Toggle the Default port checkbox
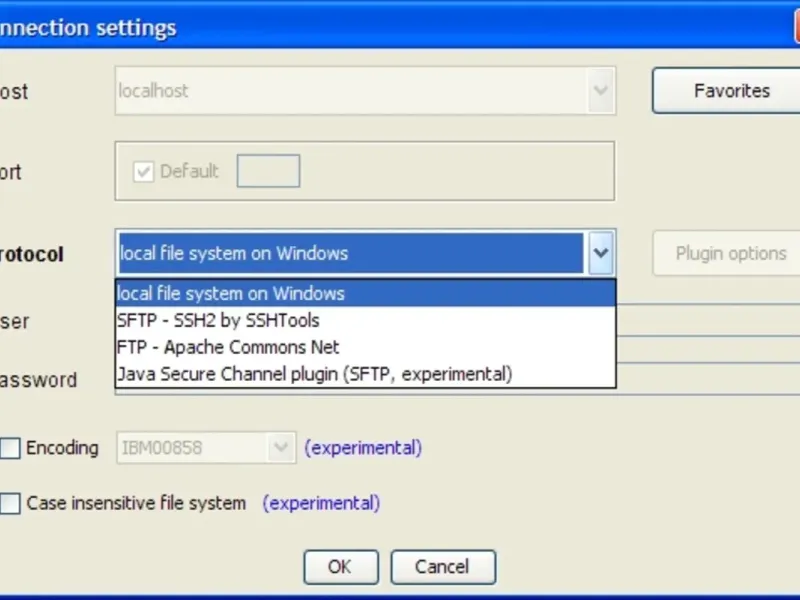The image size is (800, 600). (x=143, y=171)
